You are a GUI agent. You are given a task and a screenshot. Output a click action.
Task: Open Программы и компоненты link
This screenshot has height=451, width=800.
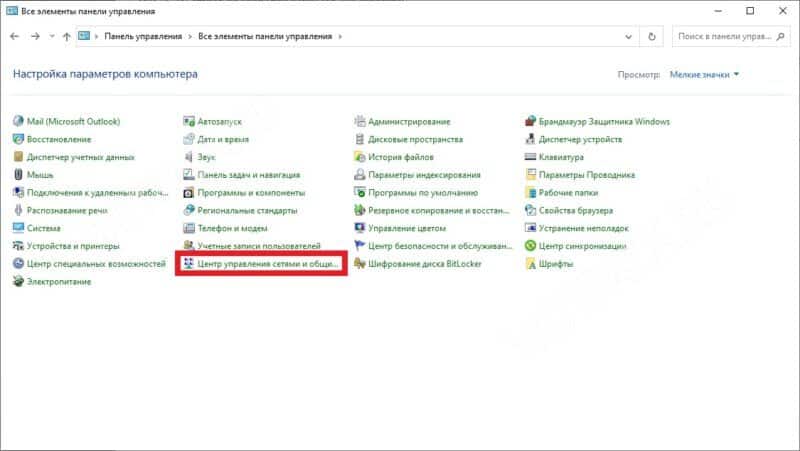(x=250, y=193)
